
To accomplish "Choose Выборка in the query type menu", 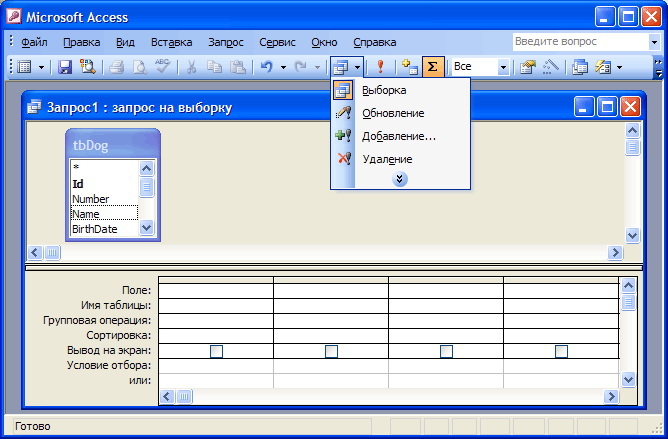I will click(401, 90).
